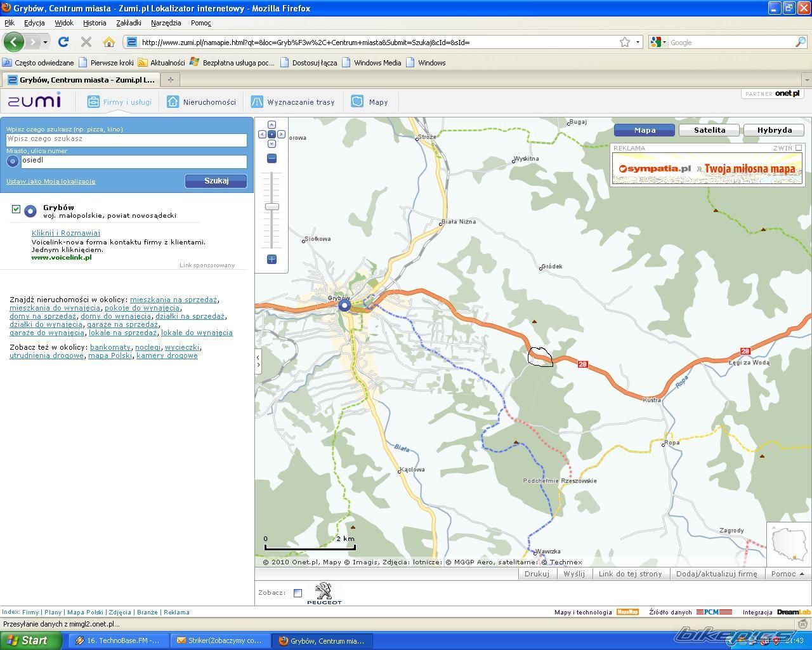Switch to the Satelita map view
Screen dimensions: 812x650
tap(709, 130)
